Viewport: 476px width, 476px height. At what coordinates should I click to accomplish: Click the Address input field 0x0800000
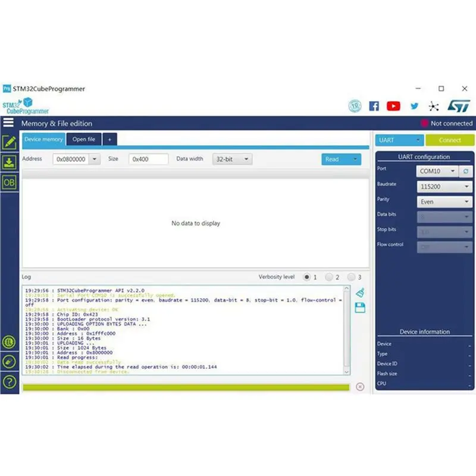pos(71,159)
